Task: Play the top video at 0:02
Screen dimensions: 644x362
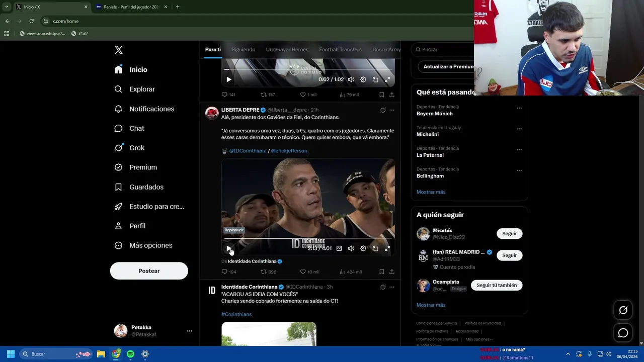Action: (229, 79)
